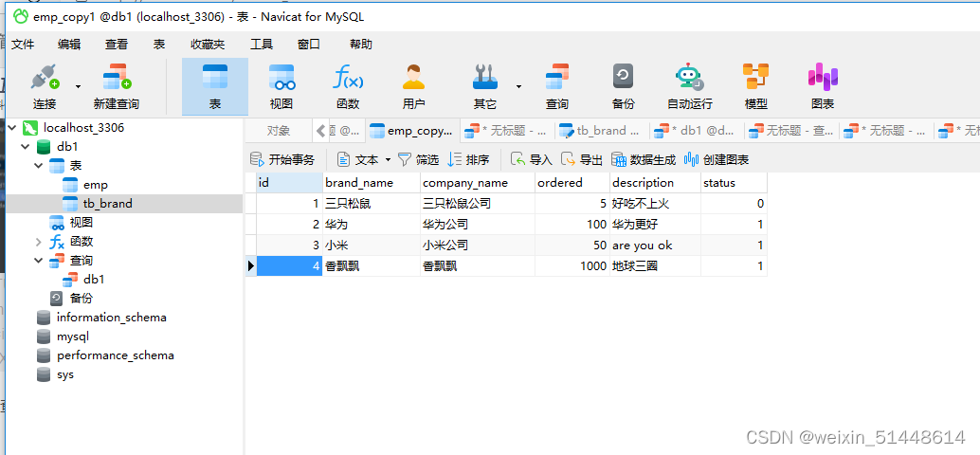
Task: Open the 窗口 menu
Action: 309,45
